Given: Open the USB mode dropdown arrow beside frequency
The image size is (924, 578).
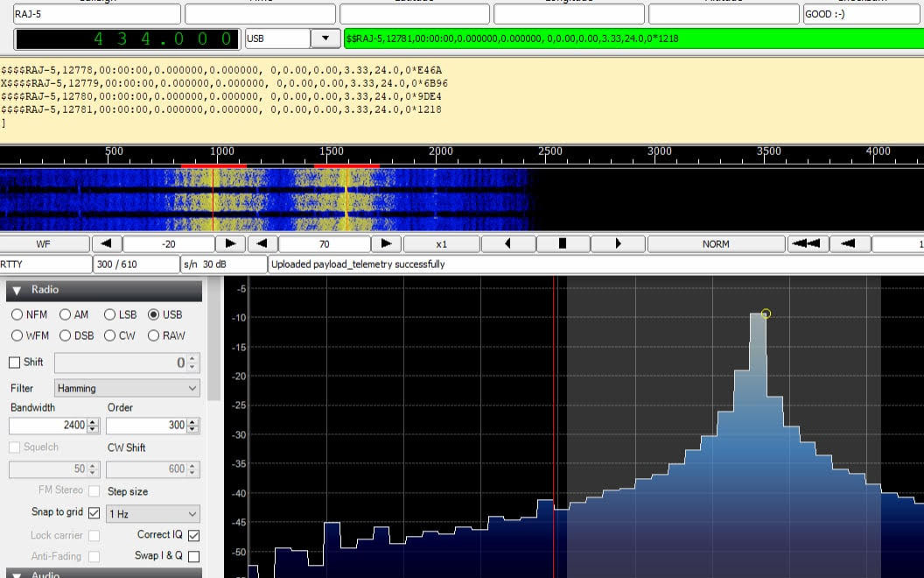Looking at the screenshot, I should [325, 39].
